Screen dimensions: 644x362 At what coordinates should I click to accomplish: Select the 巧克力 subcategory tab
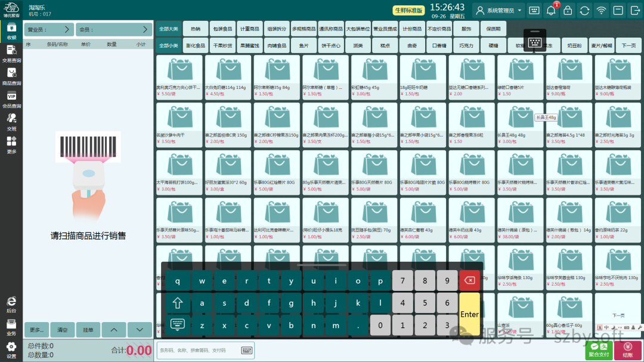[x=466, y=45]
